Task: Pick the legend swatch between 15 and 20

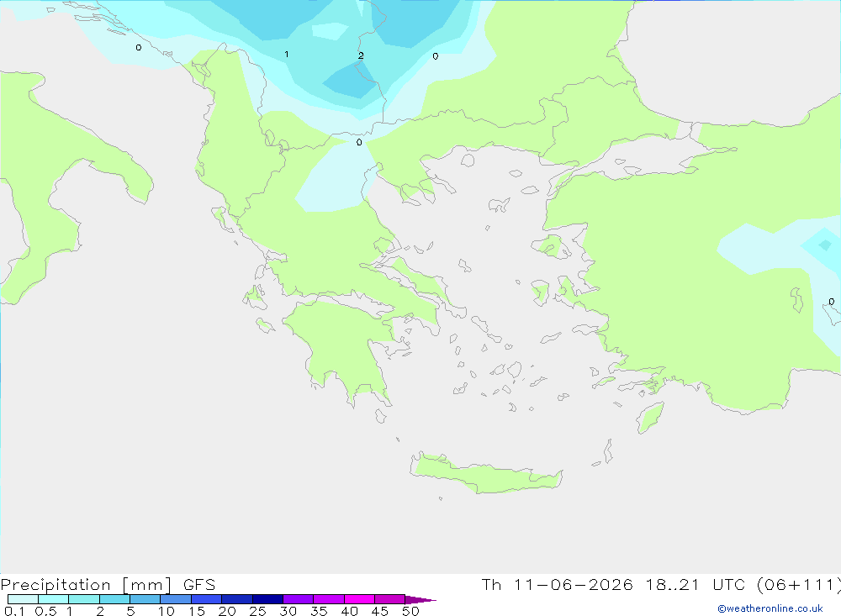Action: point(207,599)
